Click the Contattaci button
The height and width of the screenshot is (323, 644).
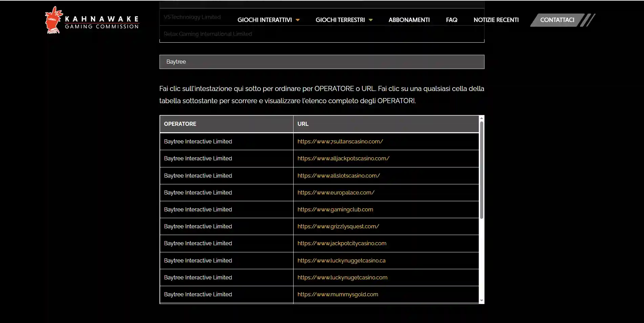coord(557,20)
